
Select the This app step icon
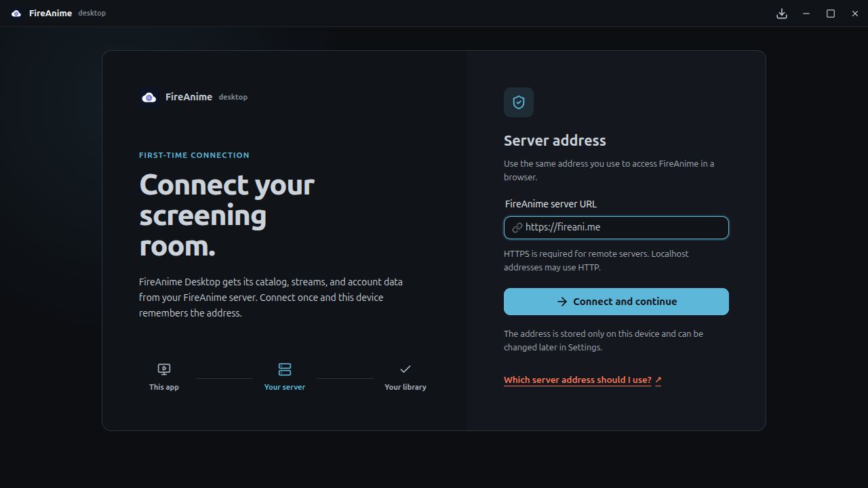[164, 369]
